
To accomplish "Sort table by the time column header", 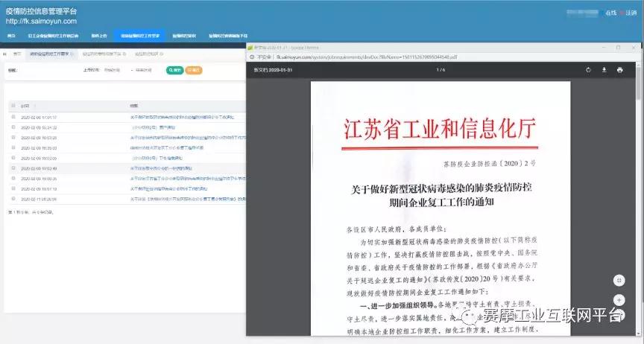I will 26,106.
